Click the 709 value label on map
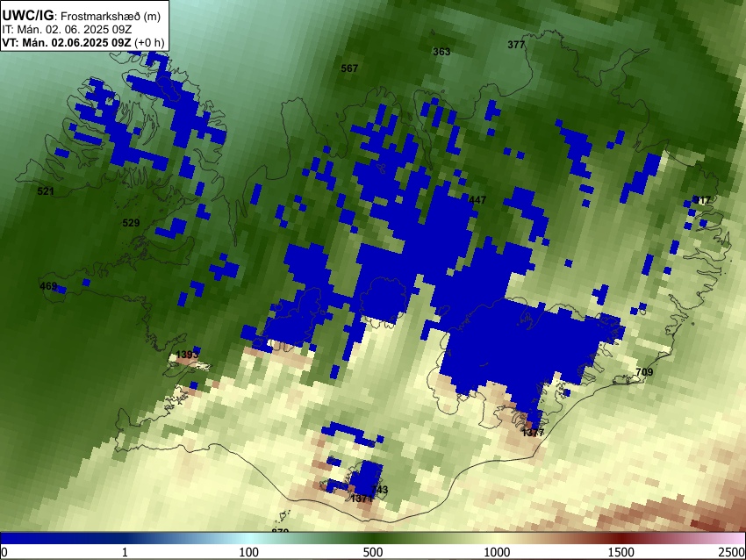The height and width of the screenshot is (560, 746). [644, 372]
